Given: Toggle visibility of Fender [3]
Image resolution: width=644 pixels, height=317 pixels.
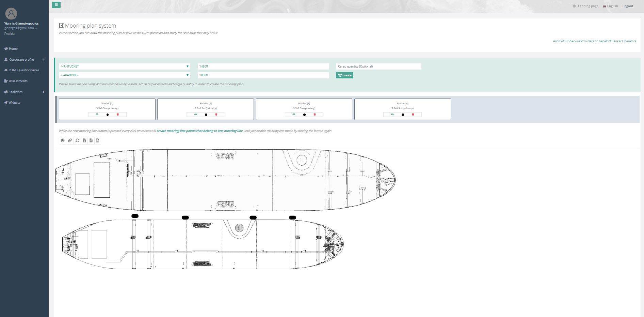Looking at the screenshot, I should 293,115.
